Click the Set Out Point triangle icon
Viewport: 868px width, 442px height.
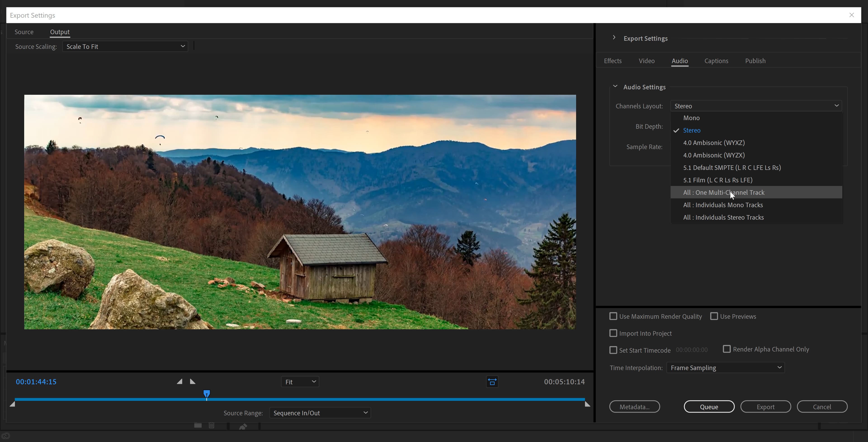coord(192,381)
